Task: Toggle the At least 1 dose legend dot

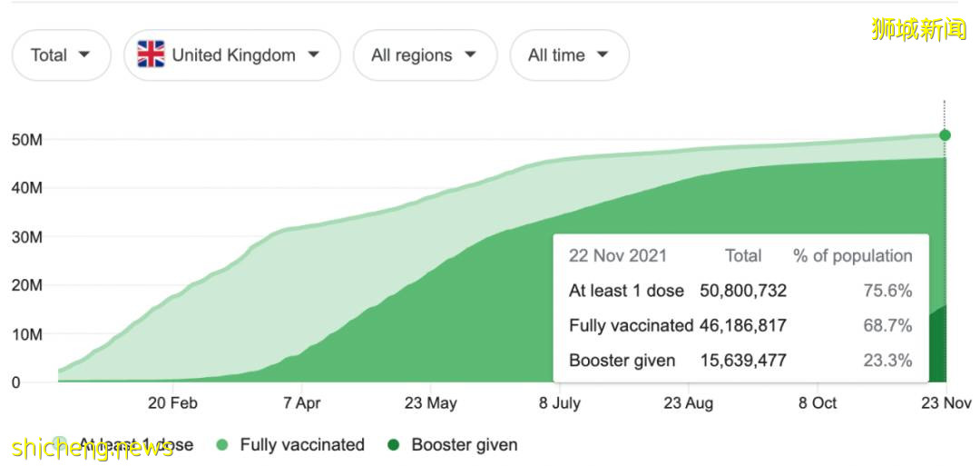Action: pyautogui.click(x=60, y=444)
